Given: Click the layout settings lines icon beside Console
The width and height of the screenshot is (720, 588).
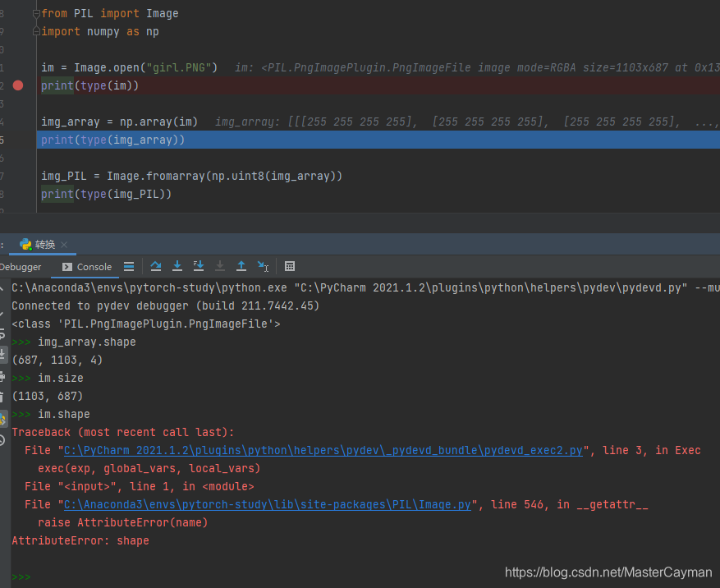Looking at the screenshot, I should pyautogui.click(x=129, y=266).
